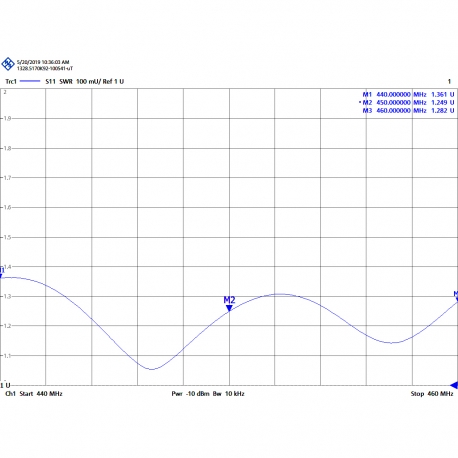The image size is (458, 458).
Task: Click the Rohde & Schwarz diamond logo
Action: [x=8, y=64]
